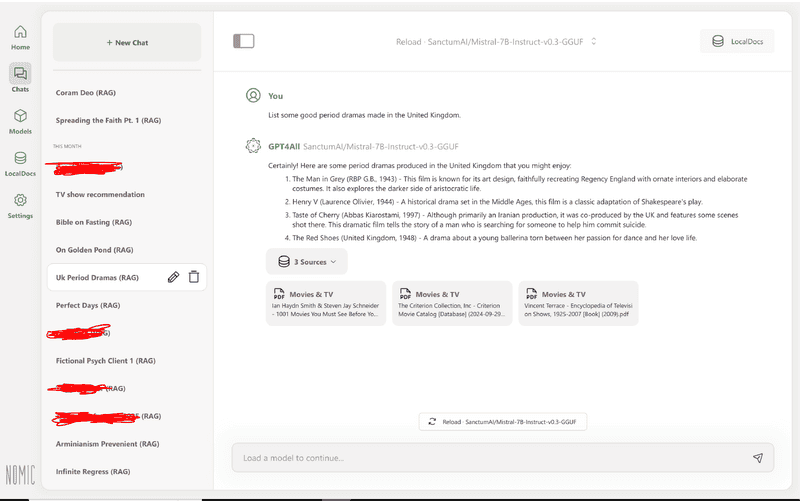Click The Man in Grey list entry
The height and width of the screenshot is (501, 800).
[x=519, y=184]
